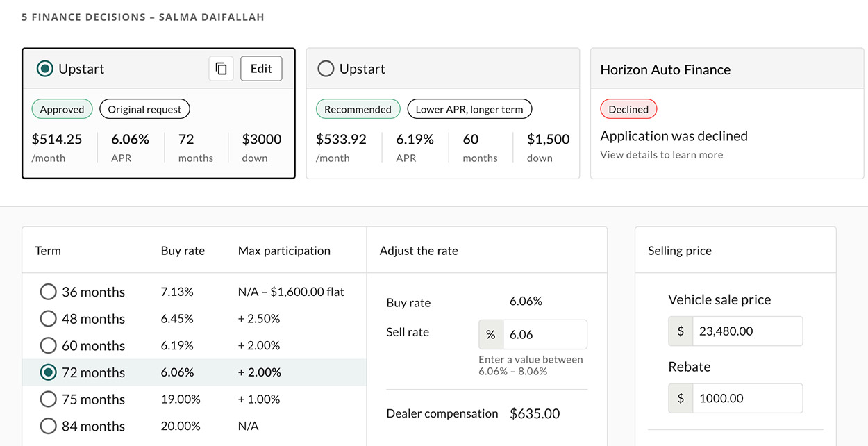Choose the 36 months term
This screenshot has height=446, width=868.
coord(48,292)
